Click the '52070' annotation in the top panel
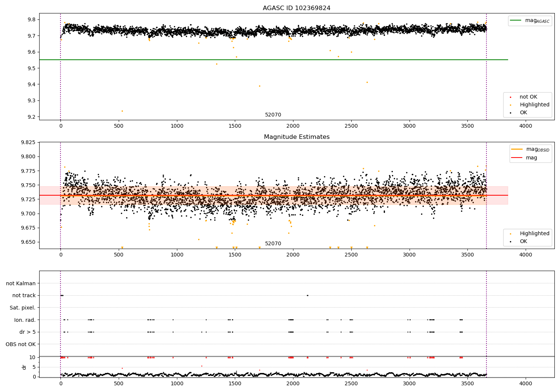The image size is (560, 392). 273,115
